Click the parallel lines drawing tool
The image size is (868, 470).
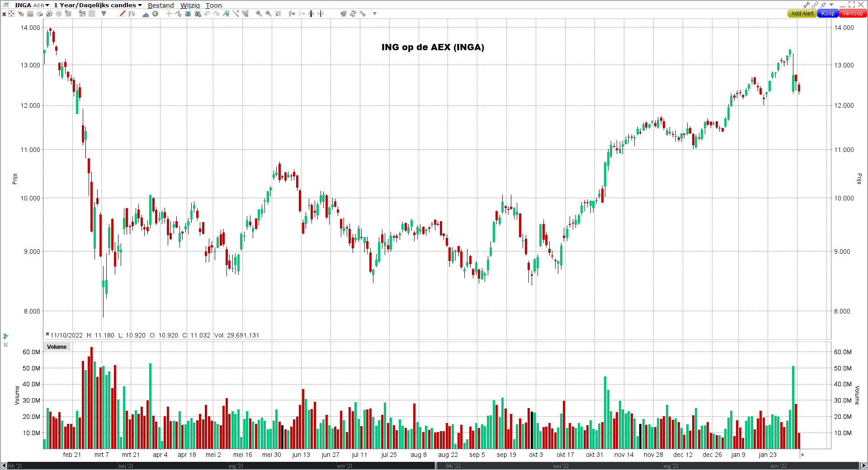click(245, 14)
